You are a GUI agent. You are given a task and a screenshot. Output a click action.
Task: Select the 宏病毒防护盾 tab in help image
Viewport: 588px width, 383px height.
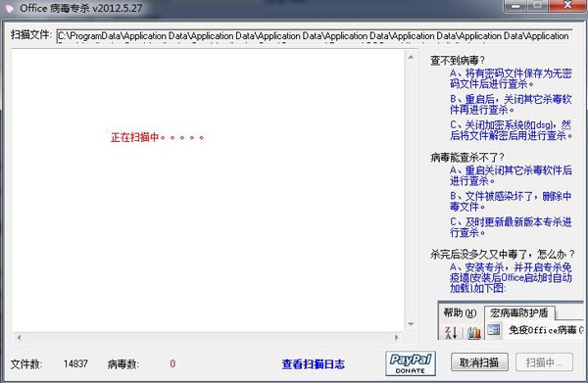click(x=519, y=312)
